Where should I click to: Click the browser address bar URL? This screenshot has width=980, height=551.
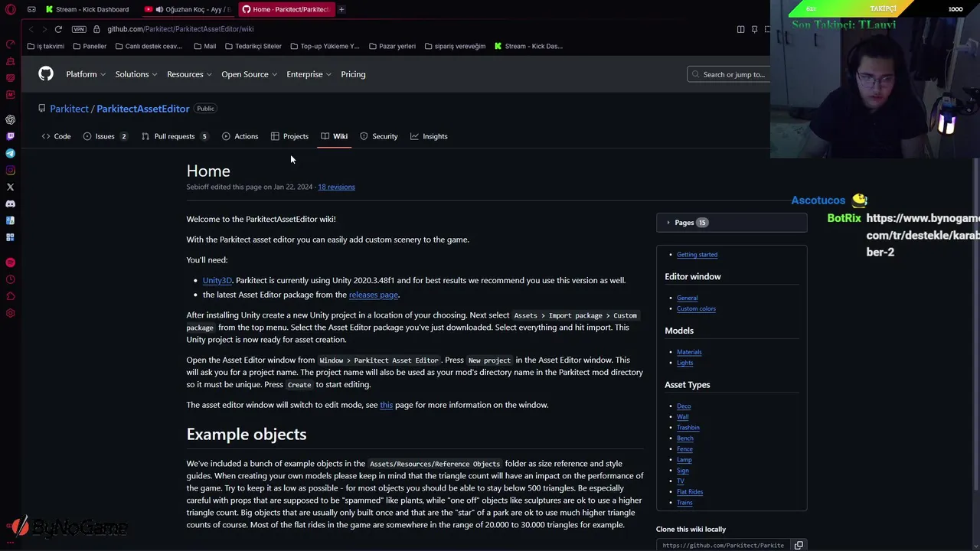pyautogui.click(x=180, y=29)
